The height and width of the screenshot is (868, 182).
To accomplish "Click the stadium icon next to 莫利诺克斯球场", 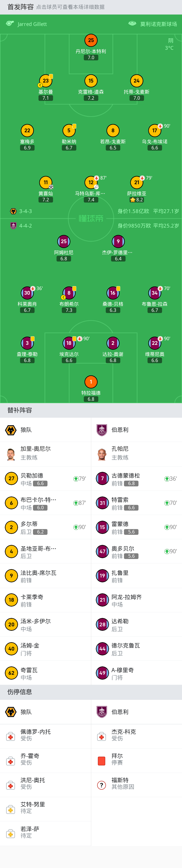I will coord(132,24).
